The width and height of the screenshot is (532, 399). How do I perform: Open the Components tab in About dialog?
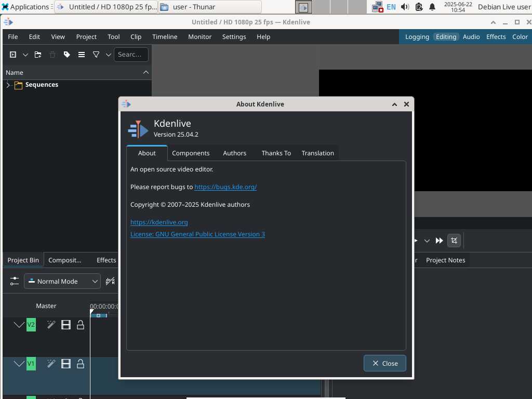191,153
